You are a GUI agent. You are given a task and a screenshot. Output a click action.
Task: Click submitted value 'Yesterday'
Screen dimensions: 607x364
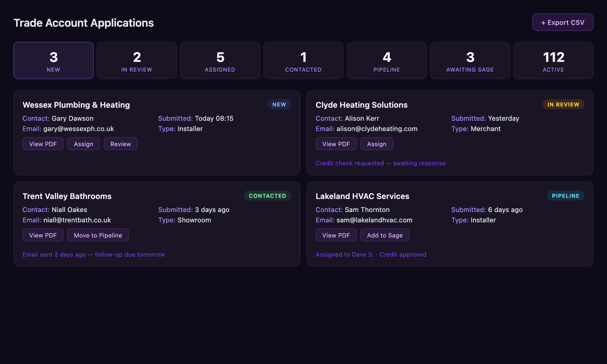(504, 118)
